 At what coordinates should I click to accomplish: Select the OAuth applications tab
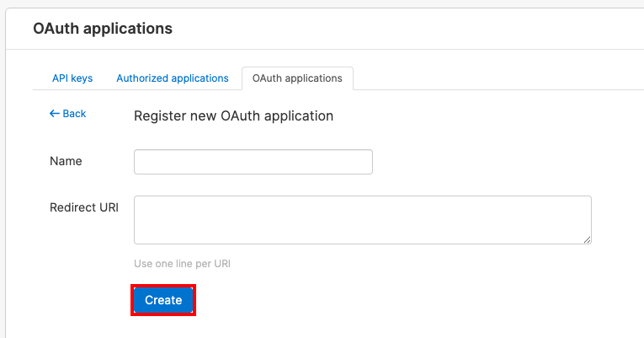(x=297, y=78)
